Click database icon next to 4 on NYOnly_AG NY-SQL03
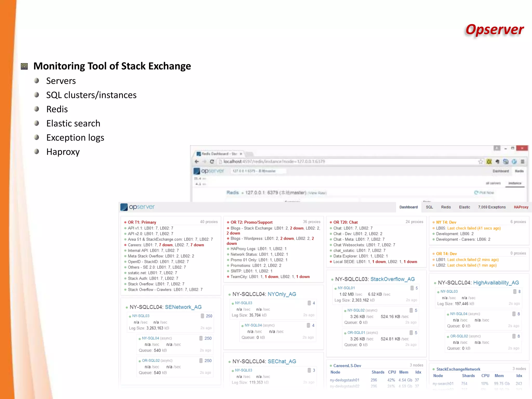Screen dimensions: 532x399 (309, 303)
